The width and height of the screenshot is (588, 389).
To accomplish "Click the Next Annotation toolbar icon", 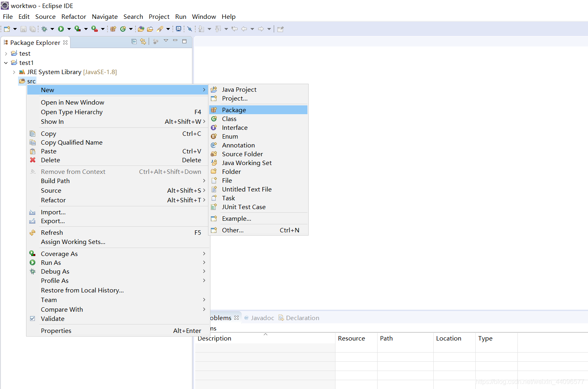I will [x=201, y=29].
